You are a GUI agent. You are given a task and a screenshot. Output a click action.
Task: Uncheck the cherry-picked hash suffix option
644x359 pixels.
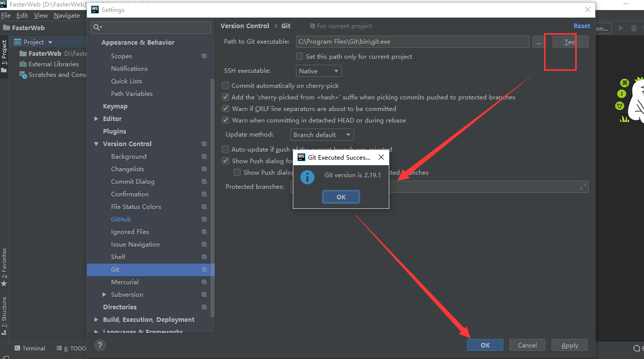(x=226, y=97)
